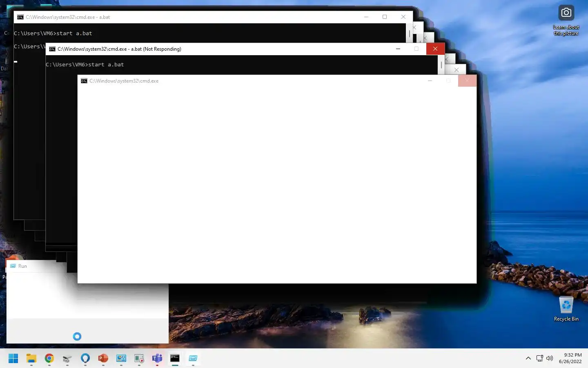Screen dimensions: 588x368
Task: Click the scrollbar of the Not Responding window
Action: click(441, 65)
